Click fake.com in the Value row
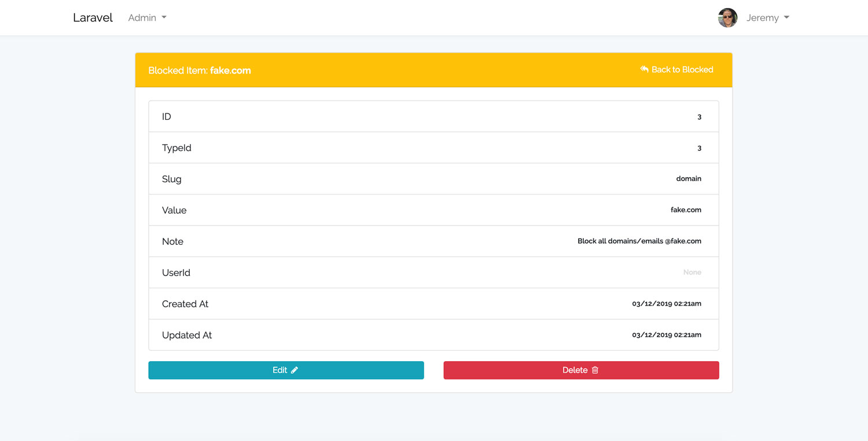The height and width of the screenshot is (441, 868). 686,210
